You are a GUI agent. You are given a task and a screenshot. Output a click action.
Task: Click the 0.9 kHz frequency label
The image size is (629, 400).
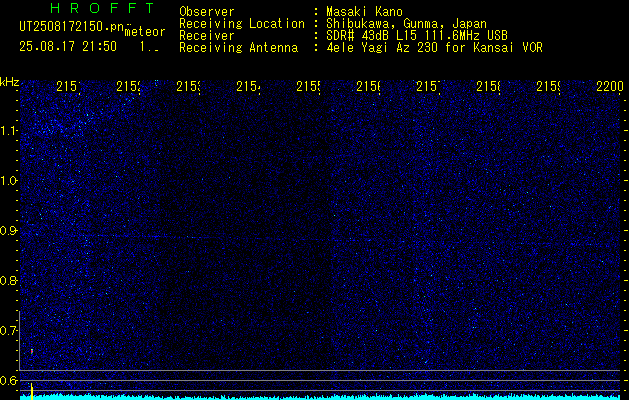pos(9,231)
